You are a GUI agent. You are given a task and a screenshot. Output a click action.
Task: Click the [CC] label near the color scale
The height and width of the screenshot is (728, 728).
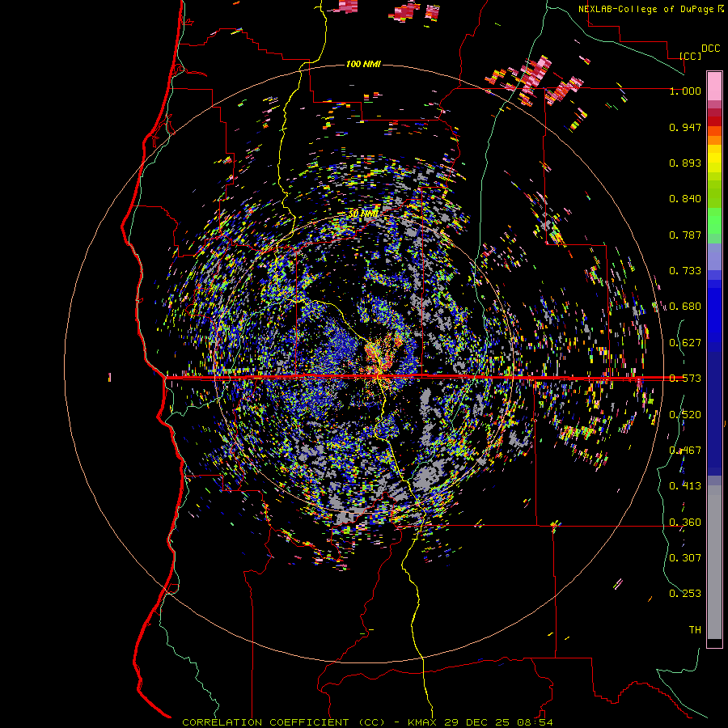tap(691, 56)
